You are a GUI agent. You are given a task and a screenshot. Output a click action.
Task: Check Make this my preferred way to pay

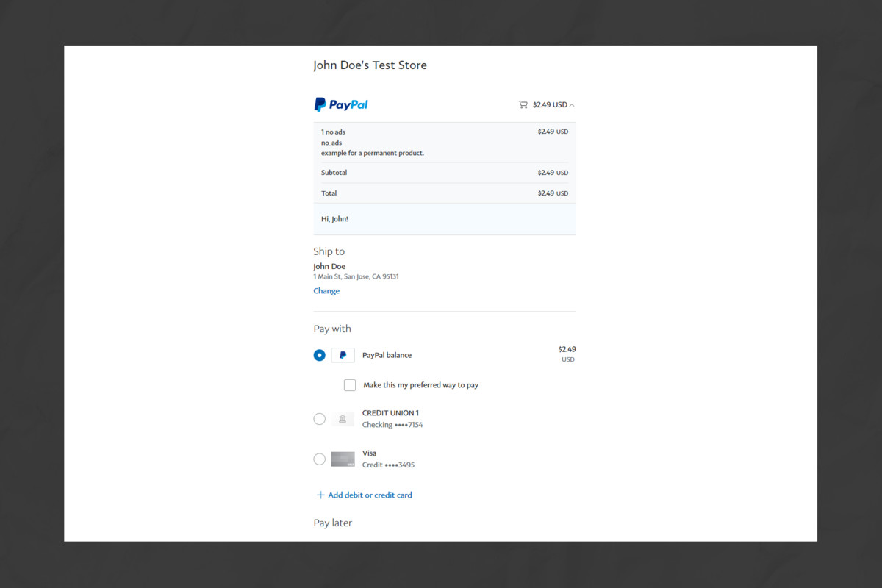(350, 385)
